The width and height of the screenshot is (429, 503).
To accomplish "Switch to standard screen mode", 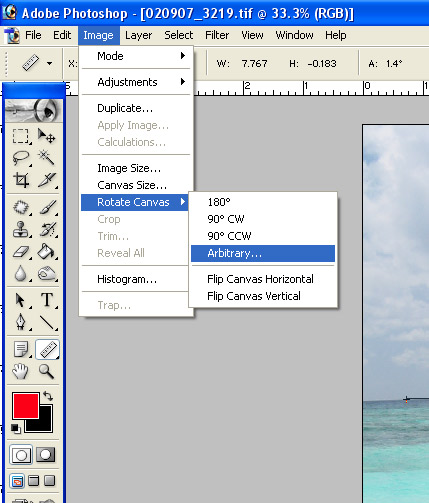I will coord(17,481).
